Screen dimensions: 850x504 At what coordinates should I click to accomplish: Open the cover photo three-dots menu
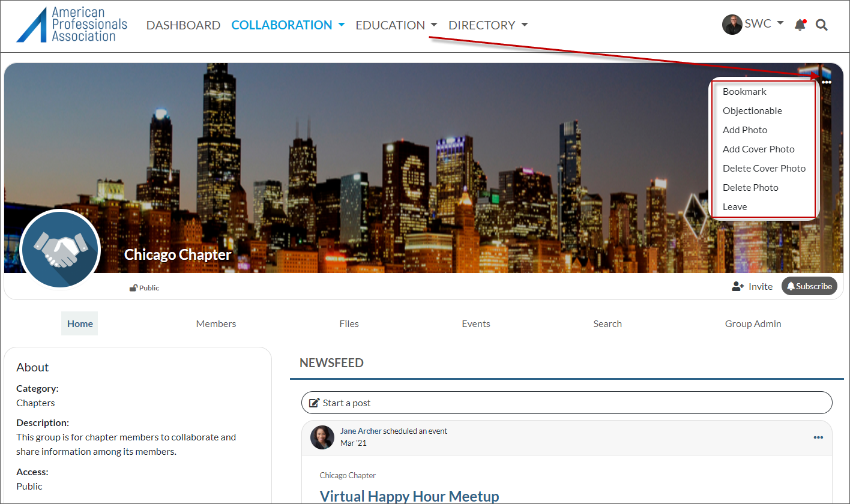click(x=827, y=82)
